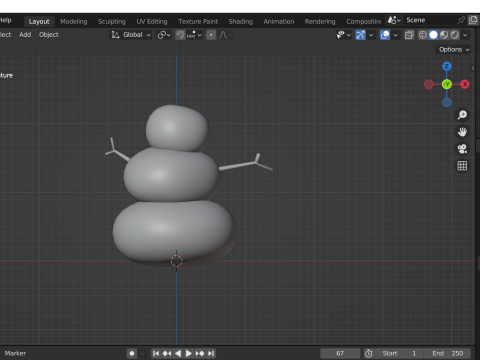Click the zoom magnifier viewport icon
This screenshot has width=480, height=360.
[462, 115]
